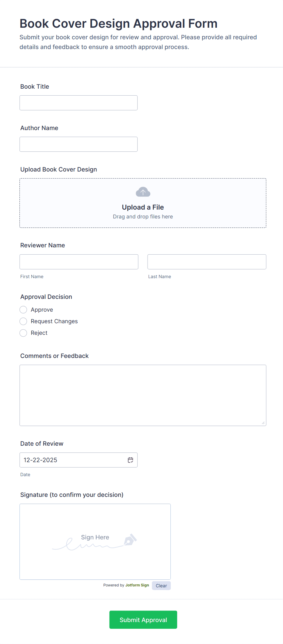
Task: Click the Submit Approval button
Action: coord(143,620)
